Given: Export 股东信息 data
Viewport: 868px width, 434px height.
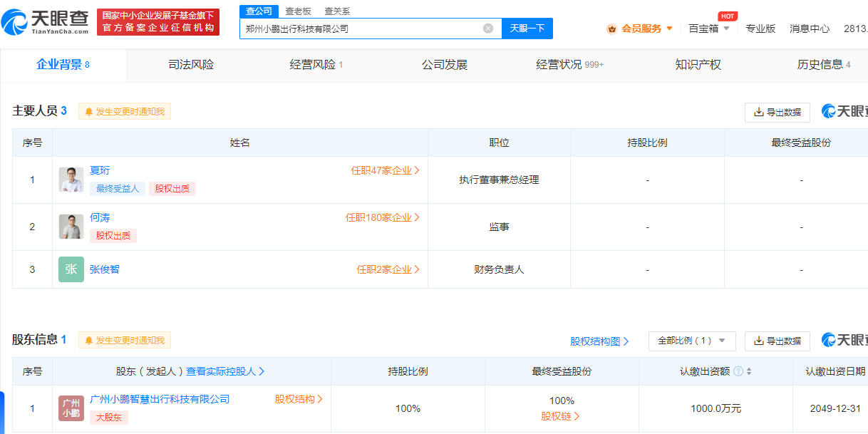Looking at the screenshot, I should [777, 341].
